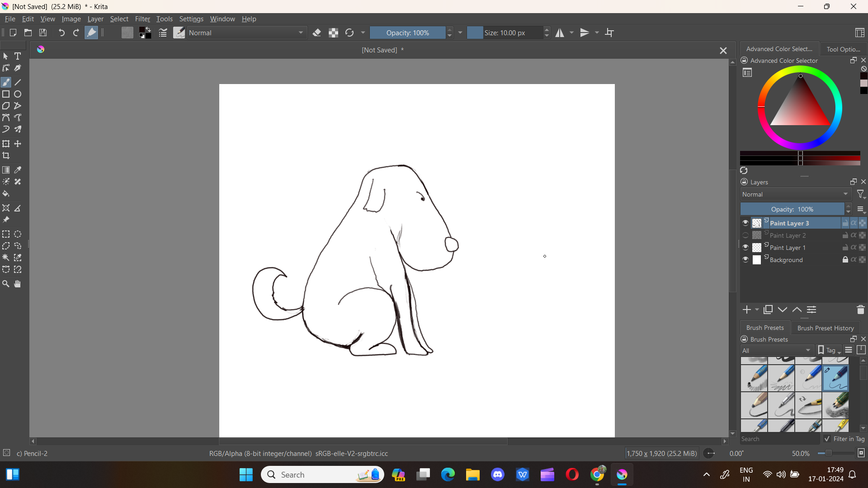868x488 pixels.
Task: Switch to the Brush Preset History tab
Action: tap(825, 328)
